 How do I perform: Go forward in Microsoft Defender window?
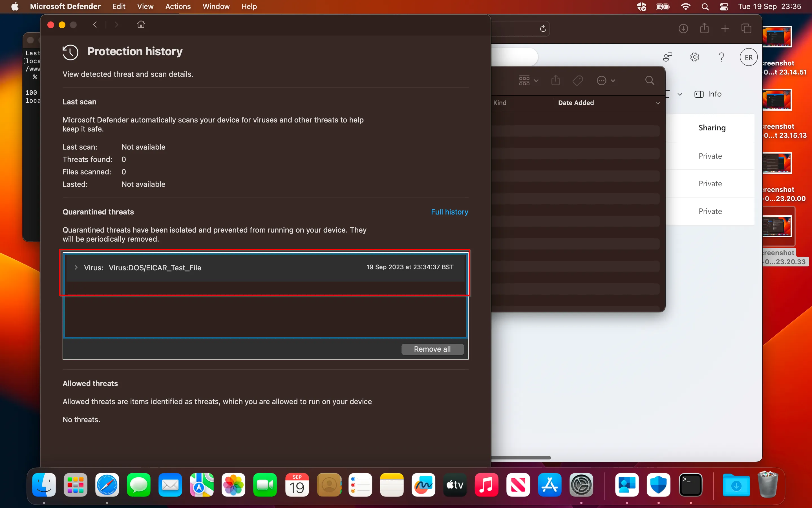116,25
